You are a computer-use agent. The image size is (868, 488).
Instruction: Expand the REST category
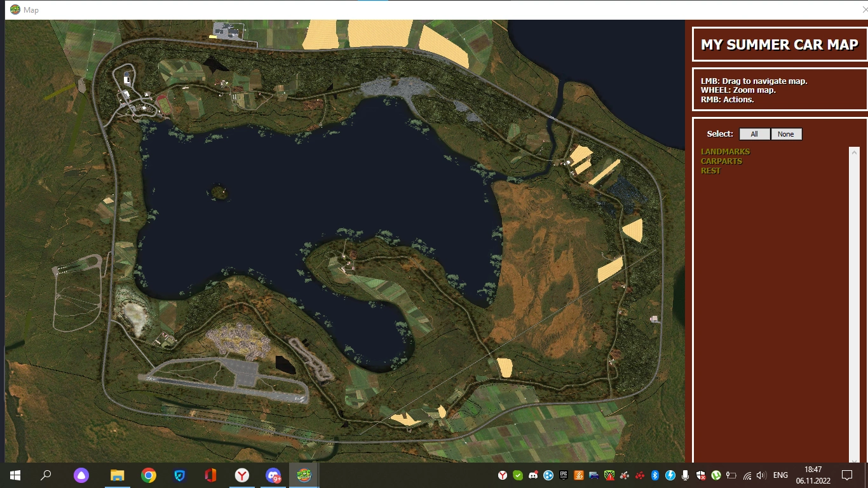click(710, 171)
